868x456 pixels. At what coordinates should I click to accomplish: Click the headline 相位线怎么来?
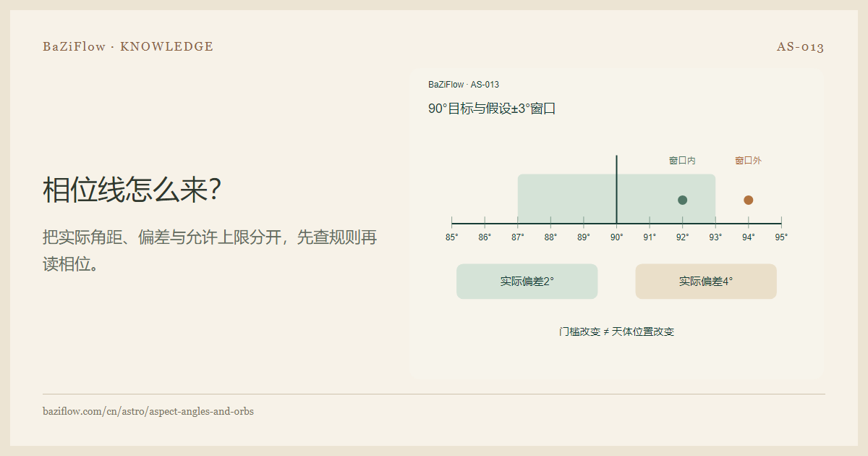(132, 190)
